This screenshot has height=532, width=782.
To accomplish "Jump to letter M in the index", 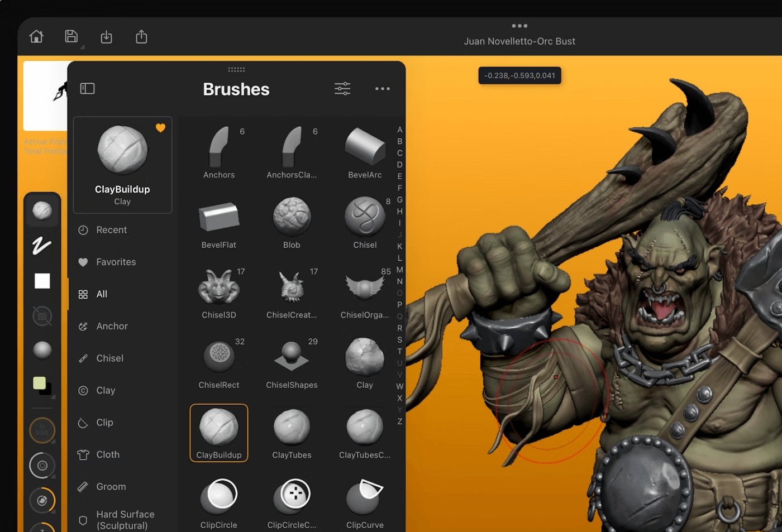I will (400, 270).
